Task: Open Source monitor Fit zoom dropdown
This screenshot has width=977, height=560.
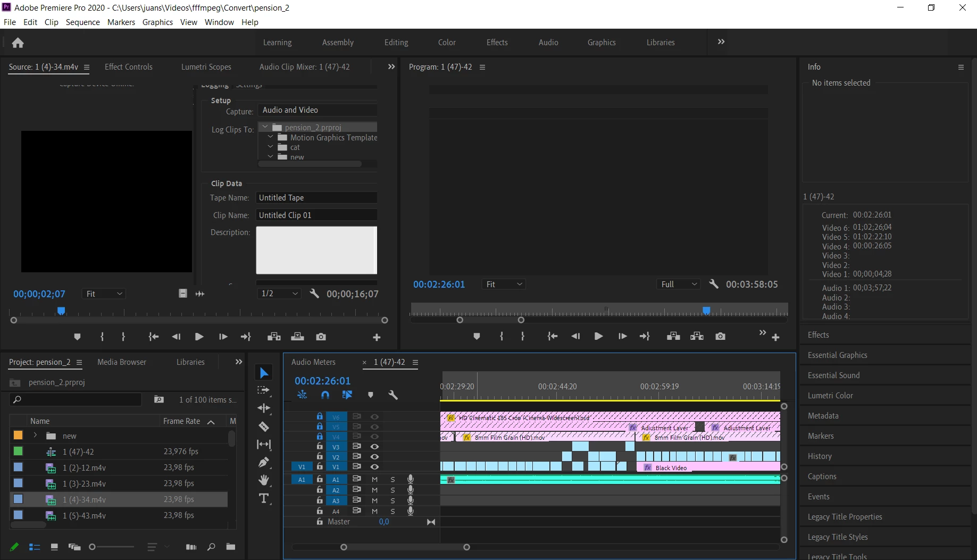Action: pos(104,294)
